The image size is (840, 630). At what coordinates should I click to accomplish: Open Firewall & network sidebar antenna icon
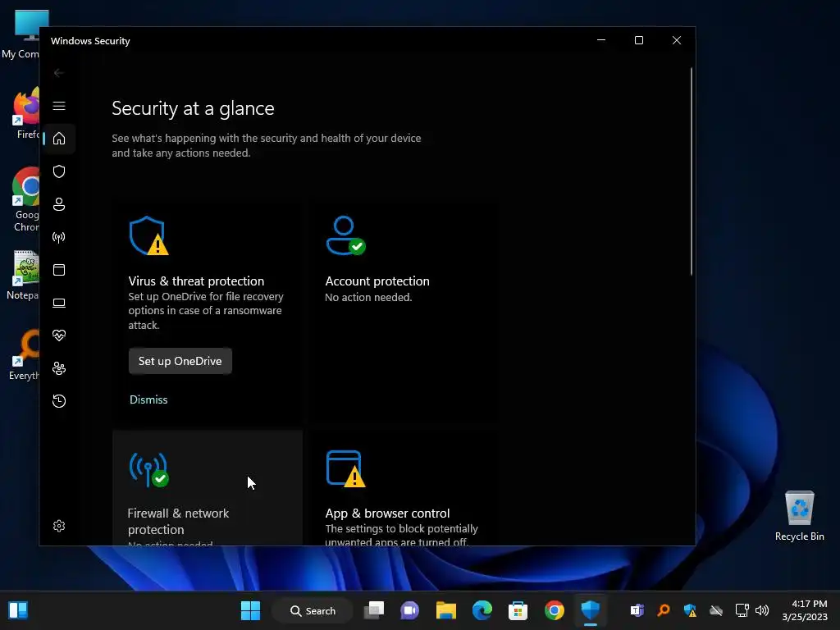tap(59, 237)
